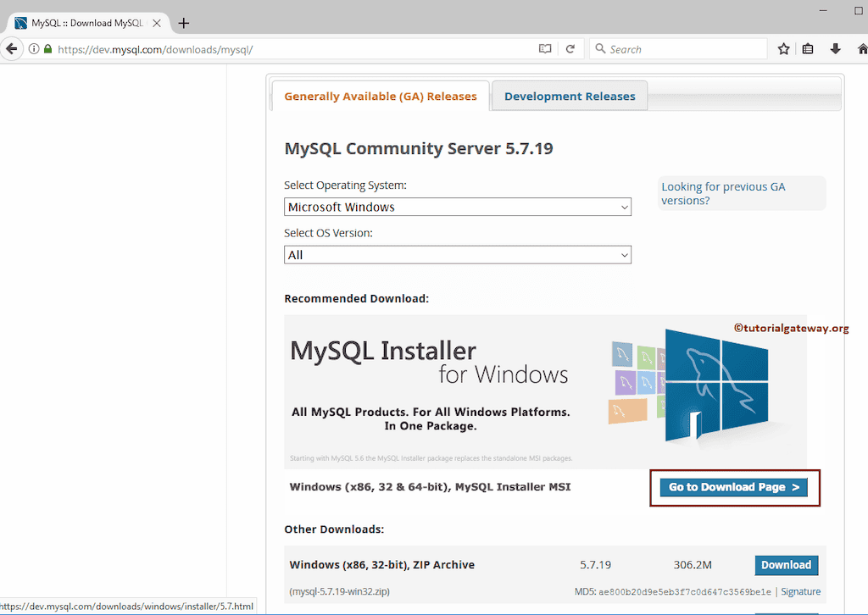Go back using the browser back arrow

click(x=11, y=49)
